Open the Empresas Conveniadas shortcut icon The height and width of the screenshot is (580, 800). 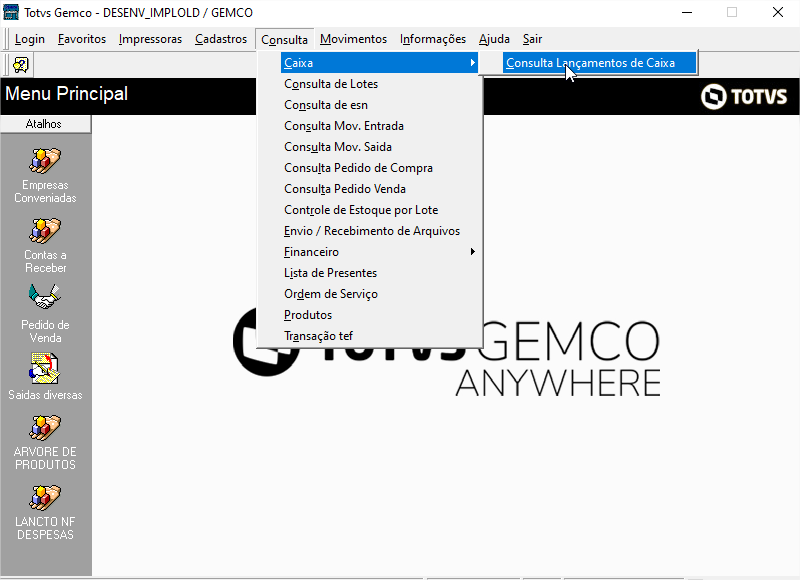[x=45, y=160]
